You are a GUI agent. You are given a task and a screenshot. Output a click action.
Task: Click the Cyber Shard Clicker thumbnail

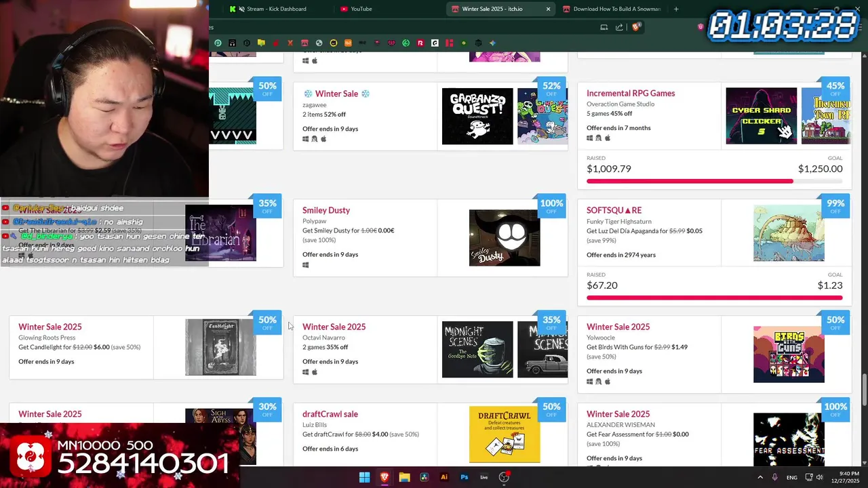[762, 116]
